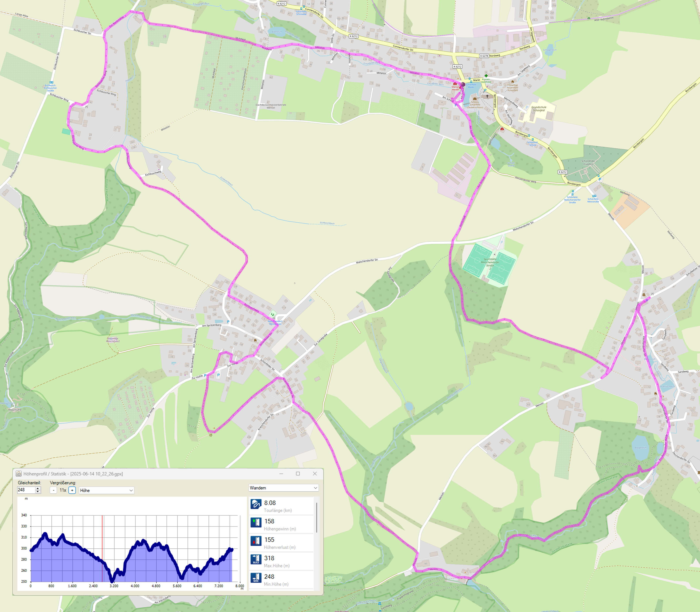Click the 155 Höhenverlust value
This screenshot has width=700, height=612.
269,540
